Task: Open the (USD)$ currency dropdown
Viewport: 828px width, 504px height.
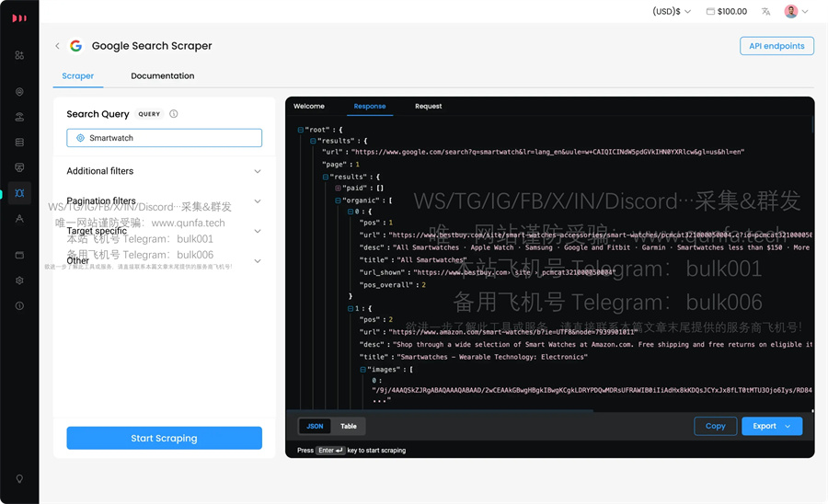Action: tap(672, 12)
